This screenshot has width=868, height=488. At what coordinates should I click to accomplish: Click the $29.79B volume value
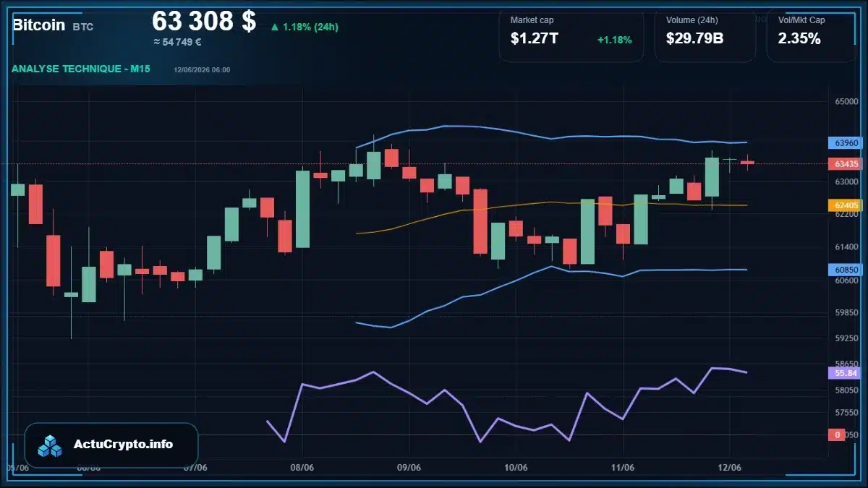click(695, 39)
